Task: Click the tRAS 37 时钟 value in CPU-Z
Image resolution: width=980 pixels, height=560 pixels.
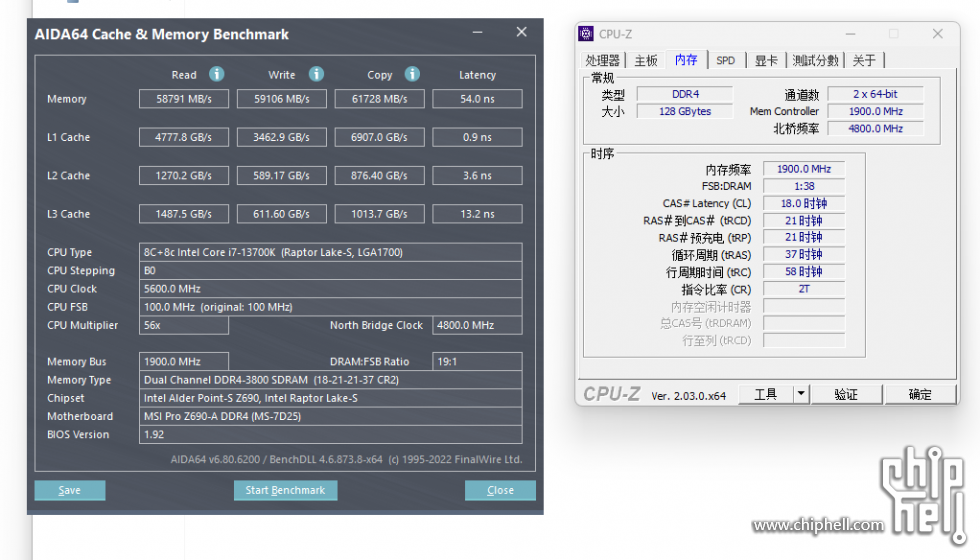Action: 804,254
